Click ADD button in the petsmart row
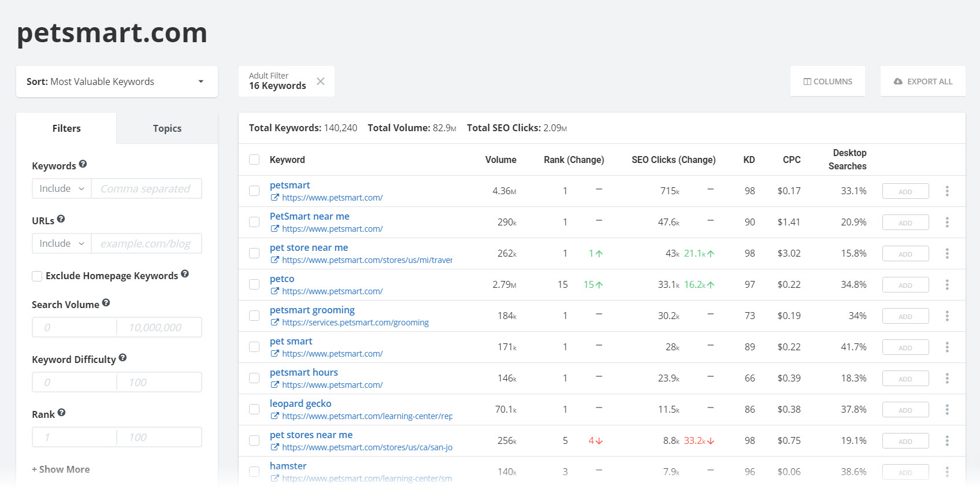 coord(905,191)
